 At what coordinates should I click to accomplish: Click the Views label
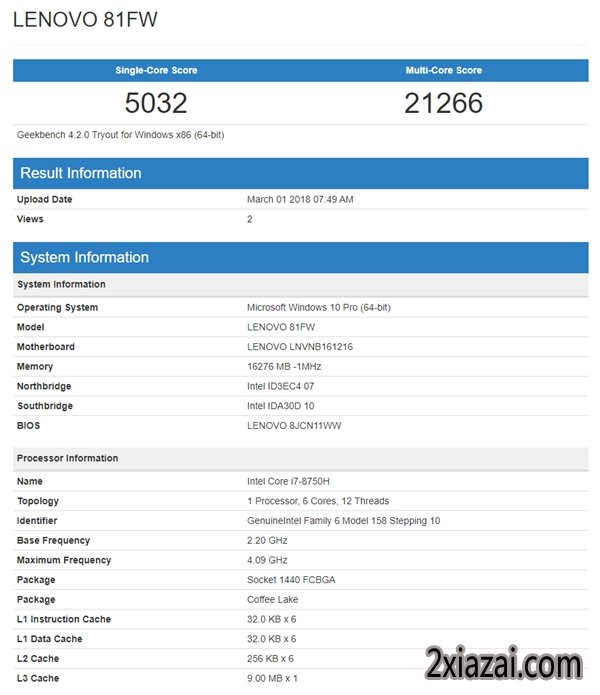(x=30, y=219)
